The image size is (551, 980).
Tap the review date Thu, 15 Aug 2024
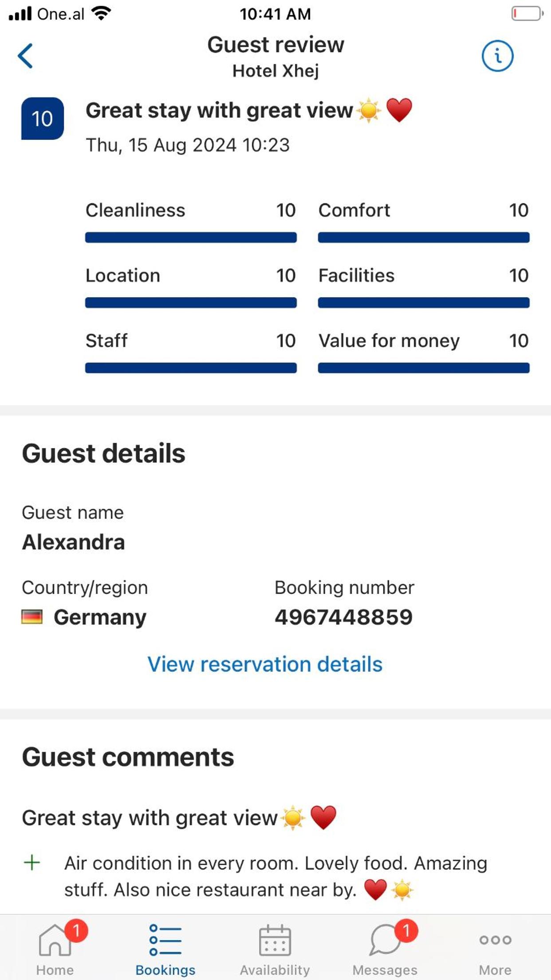[188, 145]
